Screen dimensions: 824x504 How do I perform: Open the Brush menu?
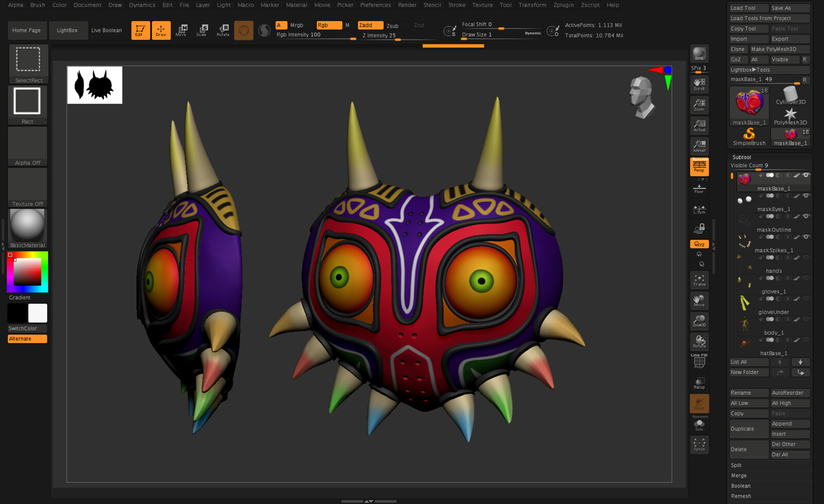pos(38,5)
